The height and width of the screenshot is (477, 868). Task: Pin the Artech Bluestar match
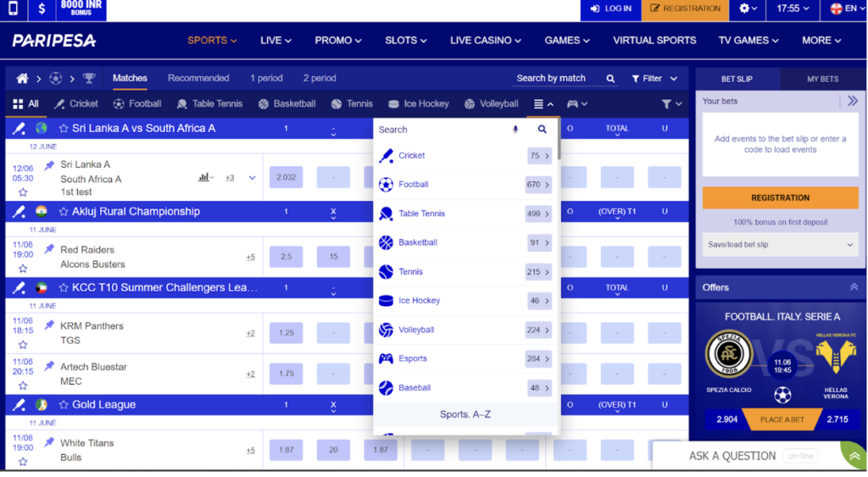[49, 366]
